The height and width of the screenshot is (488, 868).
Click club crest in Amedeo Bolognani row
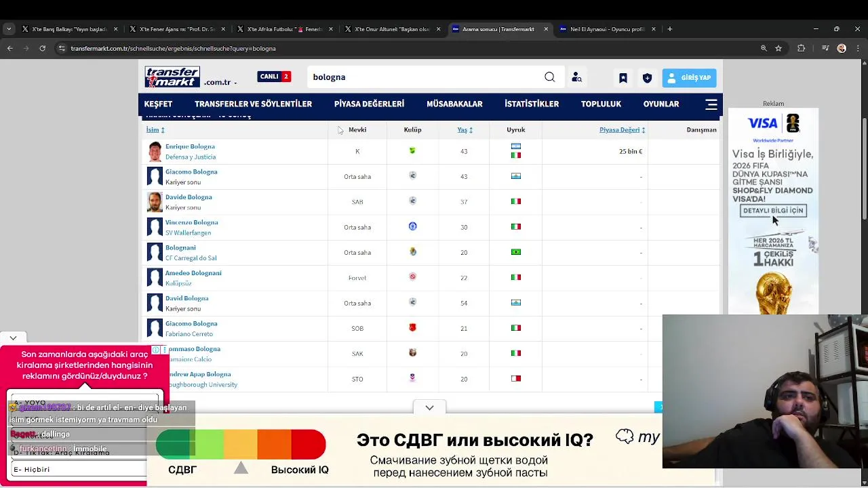pyautogui.click(x=412, y=277)
